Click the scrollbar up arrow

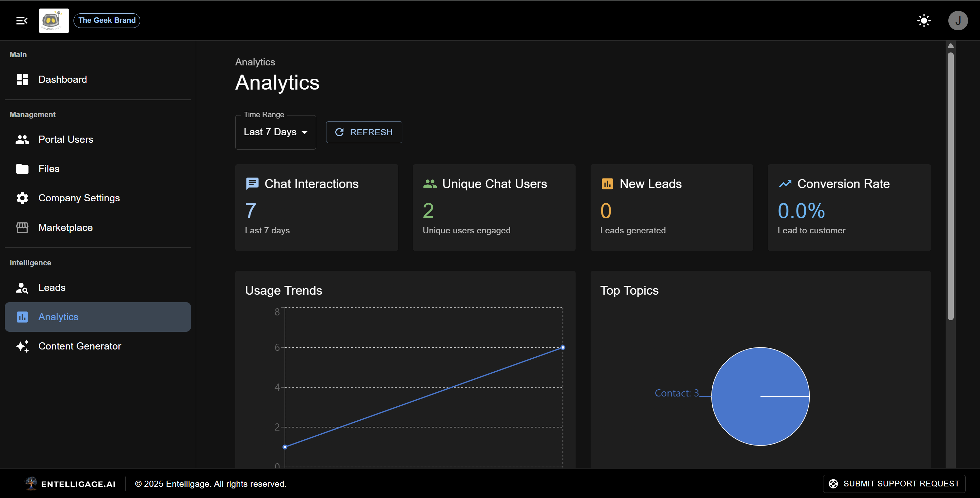pos(950,46)
